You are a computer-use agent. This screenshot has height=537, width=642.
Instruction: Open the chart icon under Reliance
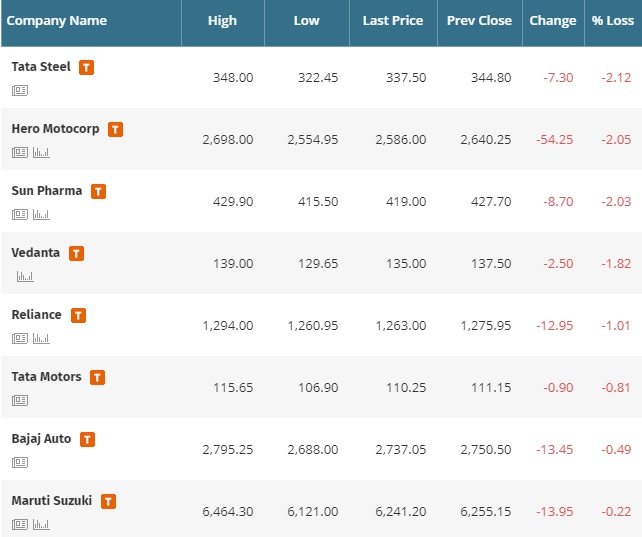pos(41,338)
